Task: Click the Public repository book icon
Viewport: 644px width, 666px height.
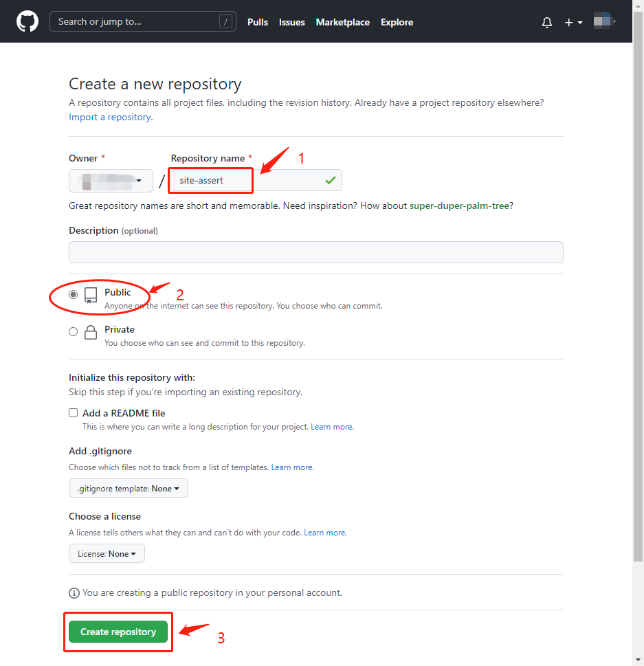Action: (x=91, y=295)
